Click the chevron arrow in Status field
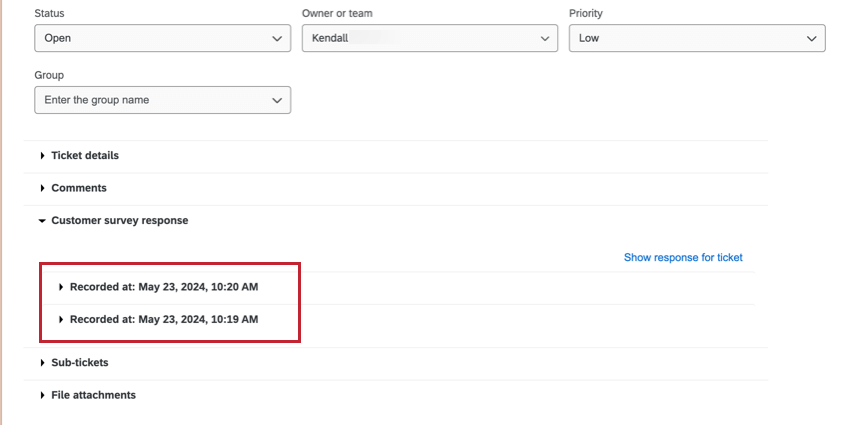Screen dimensions: 850x425 pyautogui.click(x=277, y=38)
